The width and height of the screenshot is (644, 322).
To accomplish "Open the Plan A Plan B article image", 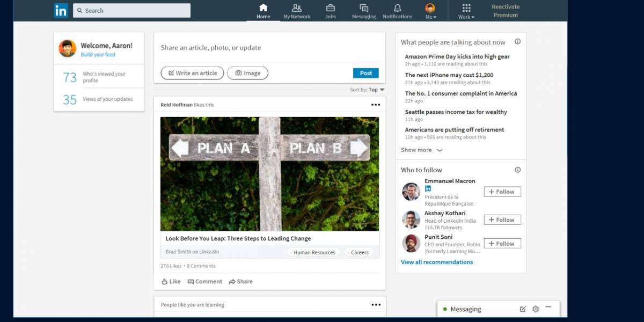I will click(x=269, y=174).
